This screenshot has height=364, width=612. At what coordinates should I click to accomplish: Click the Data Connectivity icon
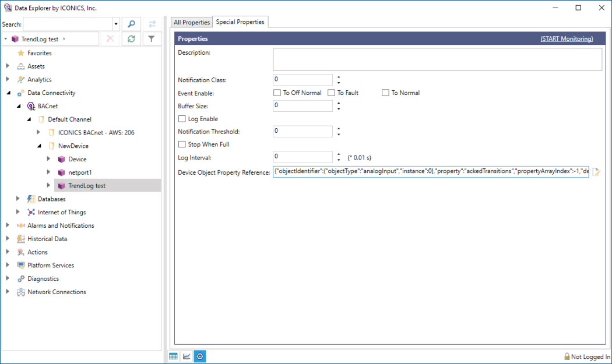pos(21,93)
